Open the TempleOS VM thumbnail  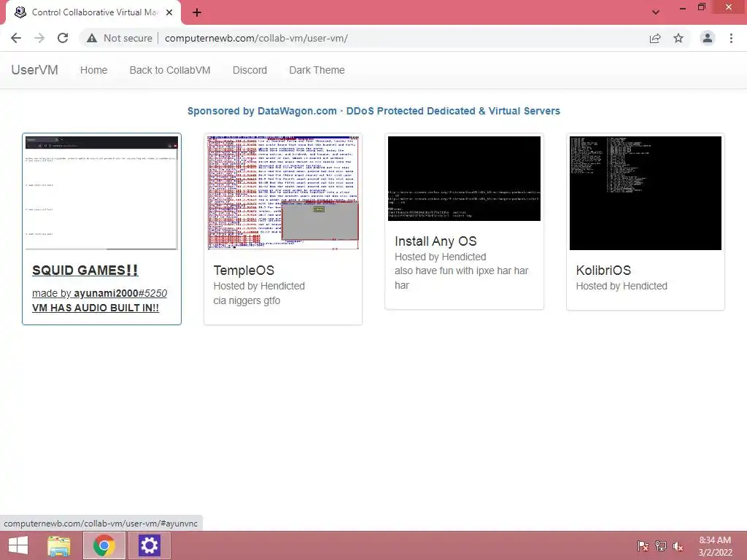coord(283,192)
